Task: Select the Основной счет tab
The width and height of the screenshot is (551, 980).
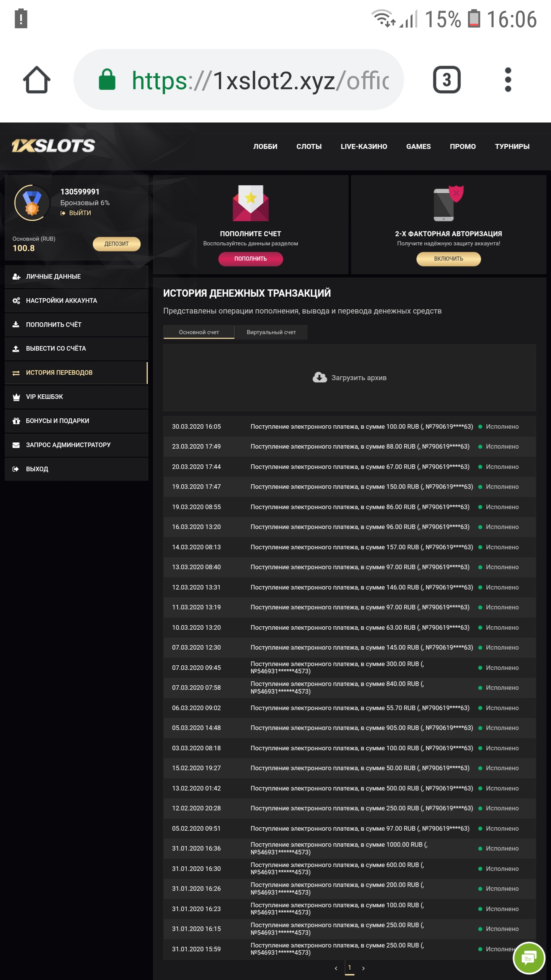Action: (199, 332)
